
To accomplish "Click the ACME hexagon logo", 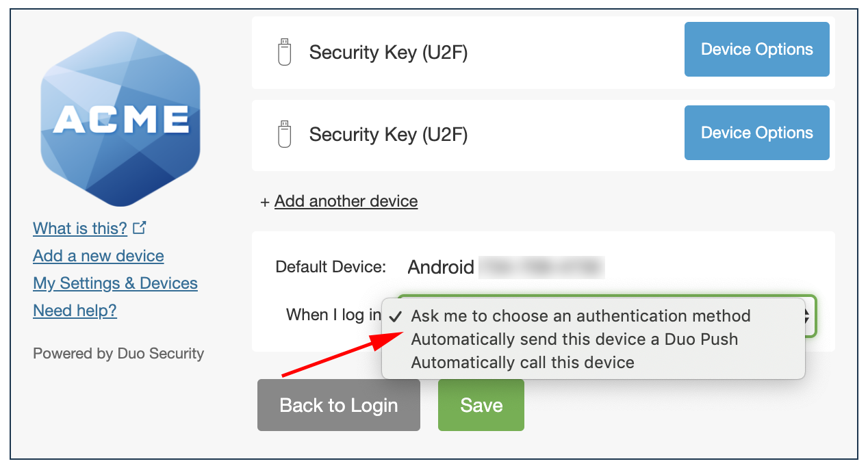I will [x=120, y=119].
